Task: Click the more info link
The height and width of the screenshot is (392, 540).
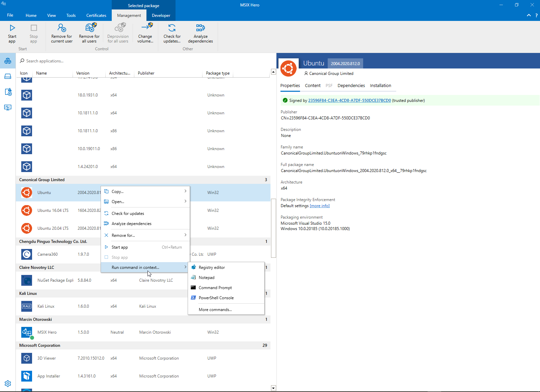Action: click(x=320, y=206)
